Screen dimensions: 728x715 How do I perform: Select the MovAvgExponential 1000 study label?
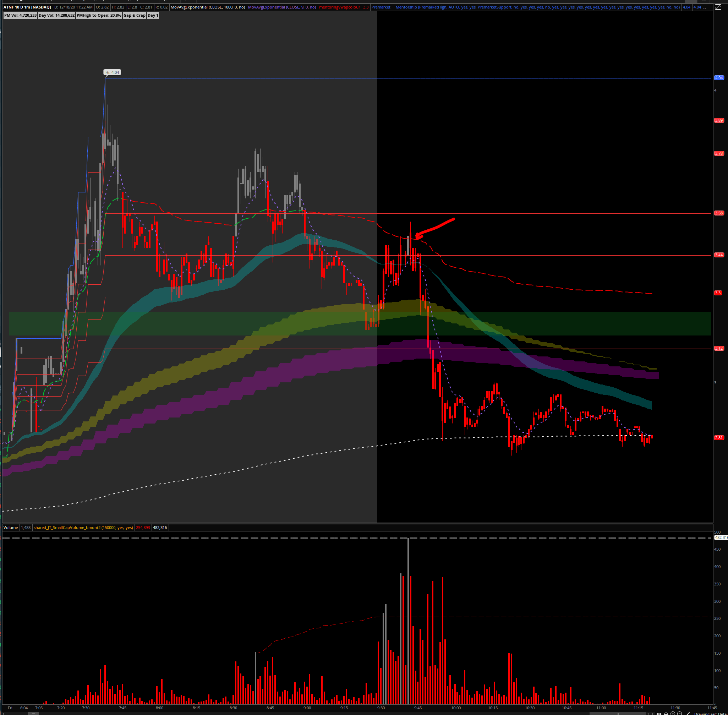pos(208,7)
